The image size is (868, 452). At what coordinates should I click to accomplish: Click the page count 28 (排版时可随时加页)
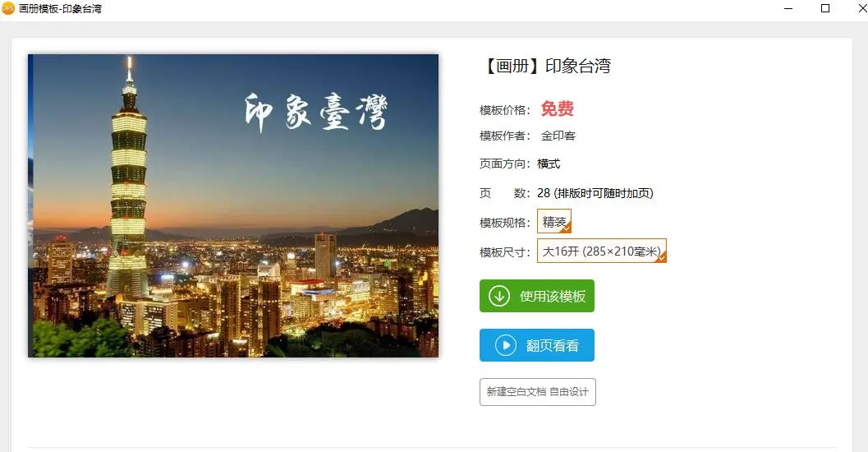pos(595,193)
